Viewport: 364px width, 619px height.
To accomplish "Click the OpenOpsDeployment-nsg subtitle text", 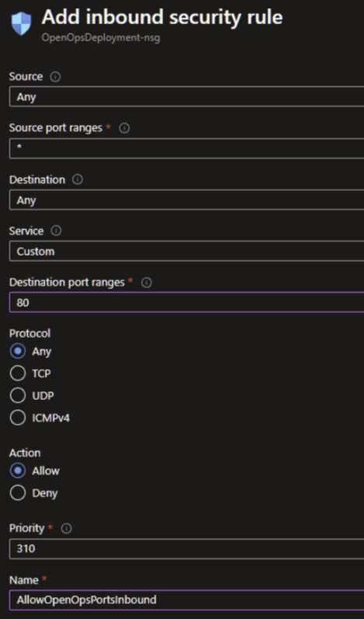I will click(x=101, y=39).
